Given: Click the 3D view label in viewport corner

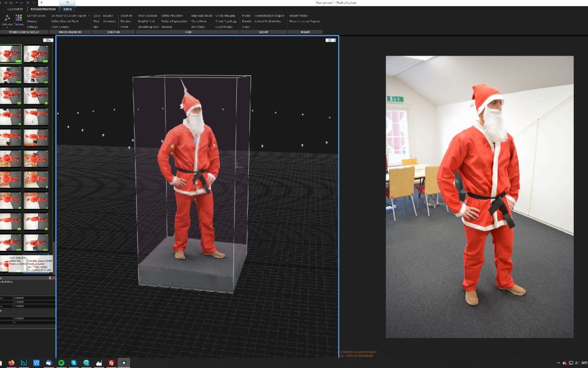Looking at the screenshot, I should click(x=330, y=40).
